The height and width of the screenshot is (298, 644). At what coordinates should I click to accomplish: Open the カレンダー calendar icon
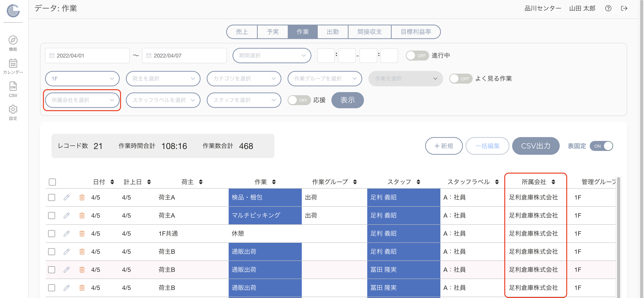pos(13,63)
